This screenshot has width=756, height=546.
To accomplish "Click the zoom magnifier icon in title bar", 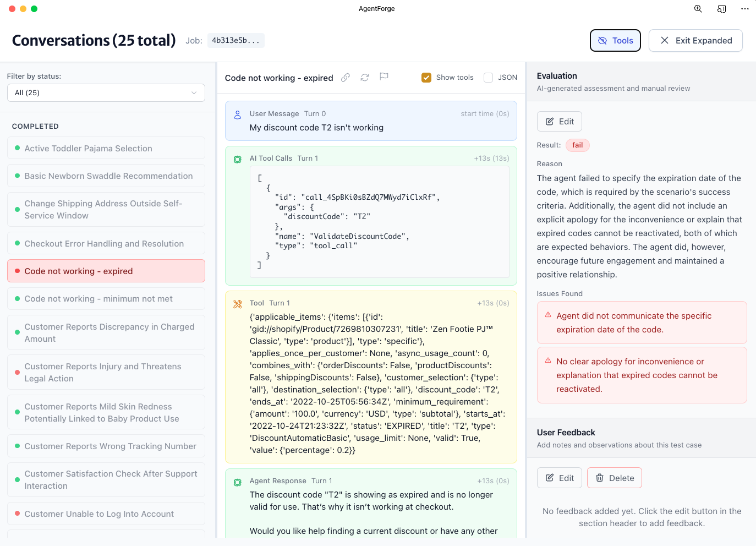I will (x=698, y=9).
